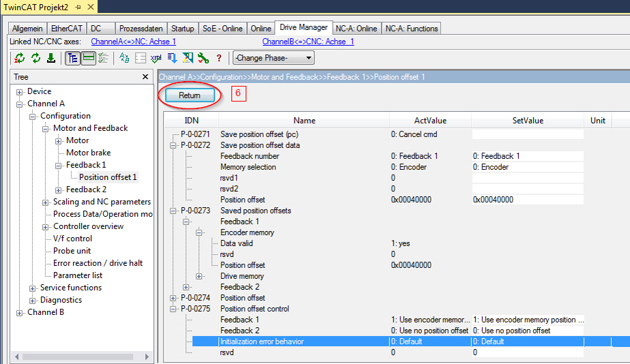Viewport: 630px width, 364px height.
Task: Click the A-to-B translate toolbar icon
Action: click(124, 58)
